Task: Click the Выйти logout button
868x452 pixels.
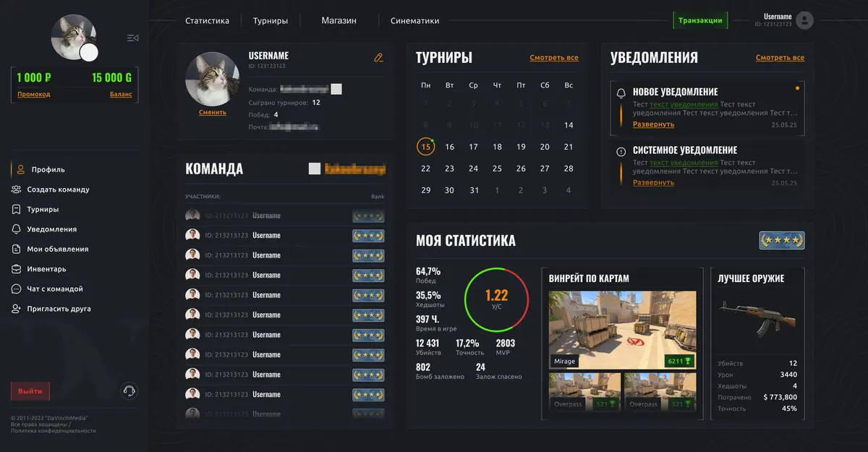Action: pyautogui.click(x=30, y=391)
